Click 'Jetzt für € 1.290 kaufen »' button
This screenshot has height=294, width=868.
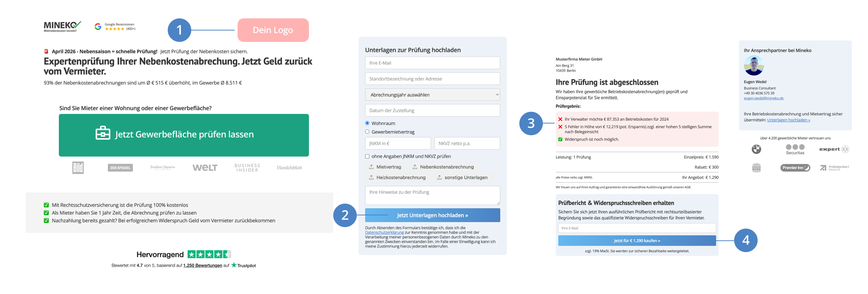637,241
